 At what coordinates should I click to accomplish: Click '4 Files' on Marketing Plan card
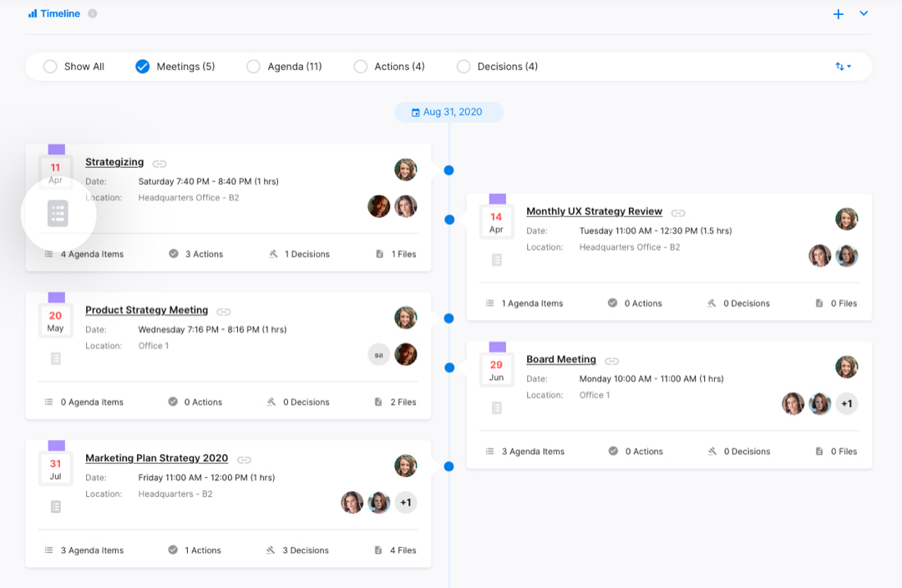[403, 550]
